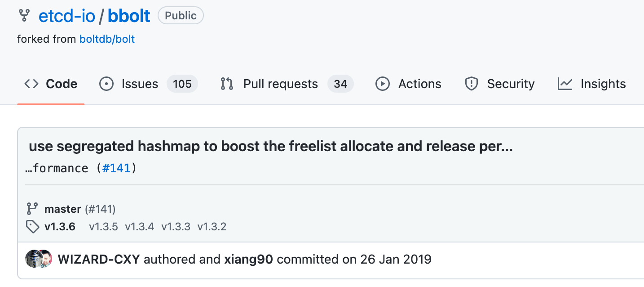
Task: Click the tag icon beside v1.3.6
Action: click(32, 226)
